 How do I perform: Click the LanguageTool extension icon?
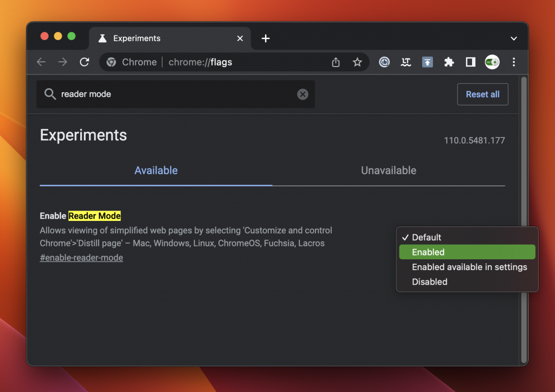(406, 62)
